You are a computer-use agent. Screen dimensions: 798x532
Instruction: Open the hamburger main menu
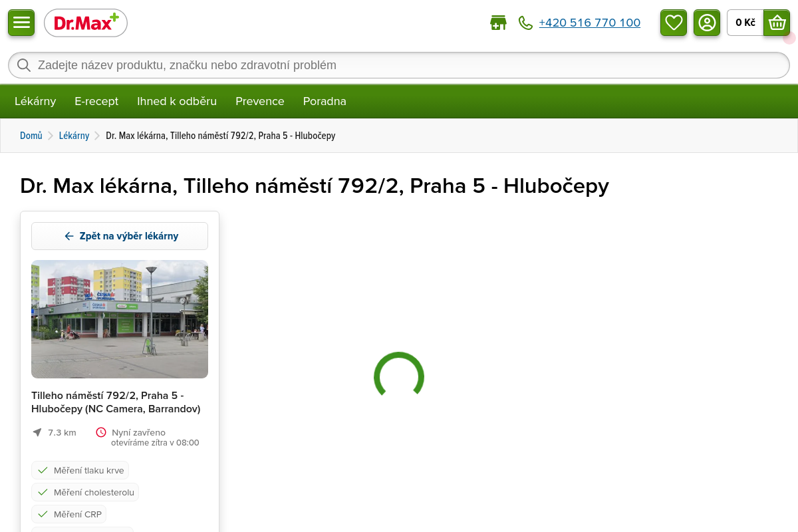(x=21, y=23)
